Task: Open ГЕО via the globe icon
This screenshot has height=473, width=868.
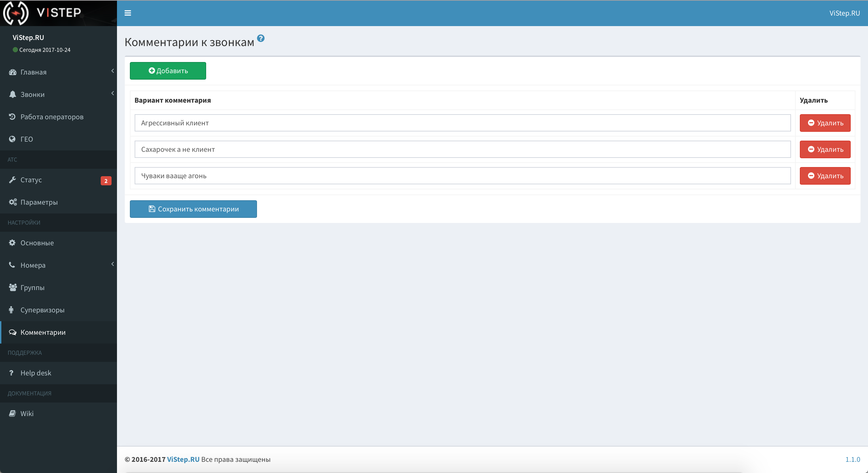Action: (x=12, y=139)
